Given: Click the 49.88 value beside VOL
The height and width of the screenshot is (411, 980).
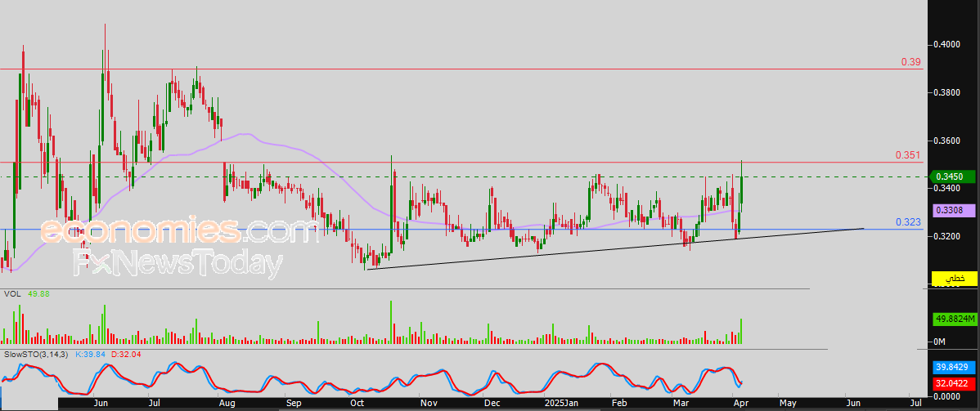Looking at the screenshot, I should tap(38, 293).
